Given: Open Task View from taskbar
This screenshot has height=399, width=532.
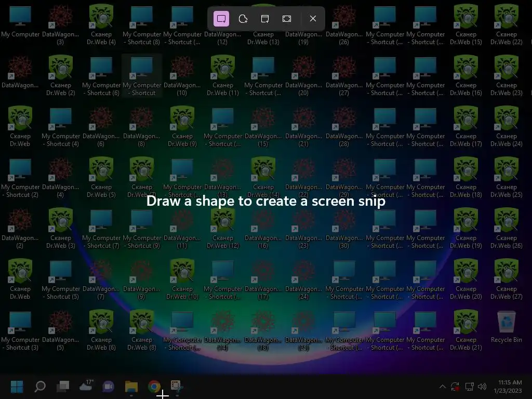Looking at the screenshot, I should click(63, 386).
